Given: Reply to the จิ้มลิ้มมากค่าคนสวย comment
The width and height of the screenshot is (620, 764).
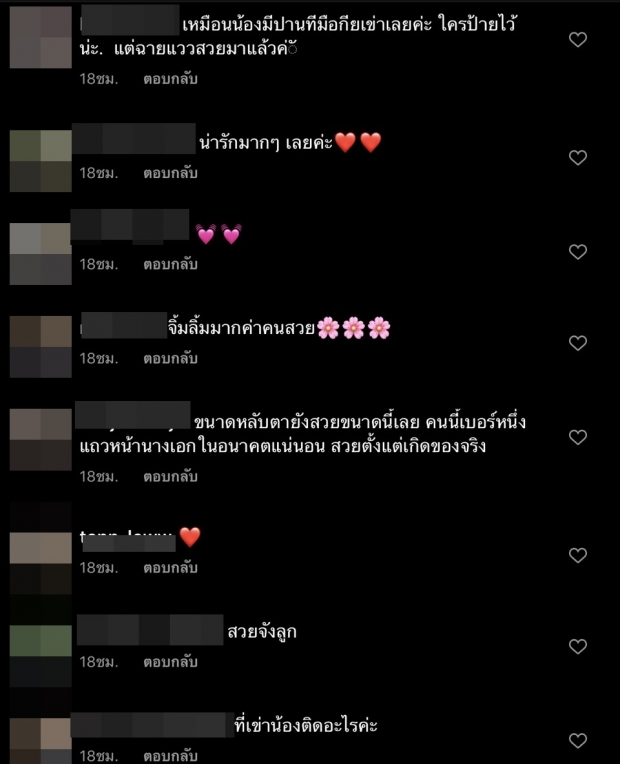Looking at the screenshot, I should 170,359.
